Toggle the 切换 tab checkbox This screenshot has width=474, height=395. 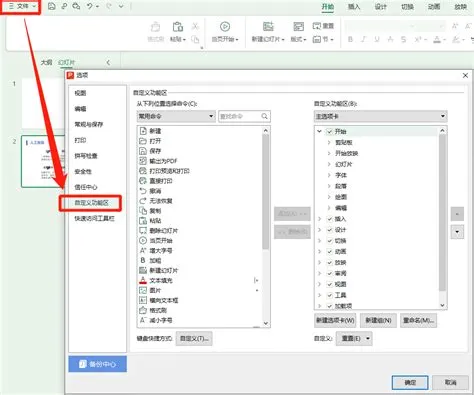click(330, 241)
